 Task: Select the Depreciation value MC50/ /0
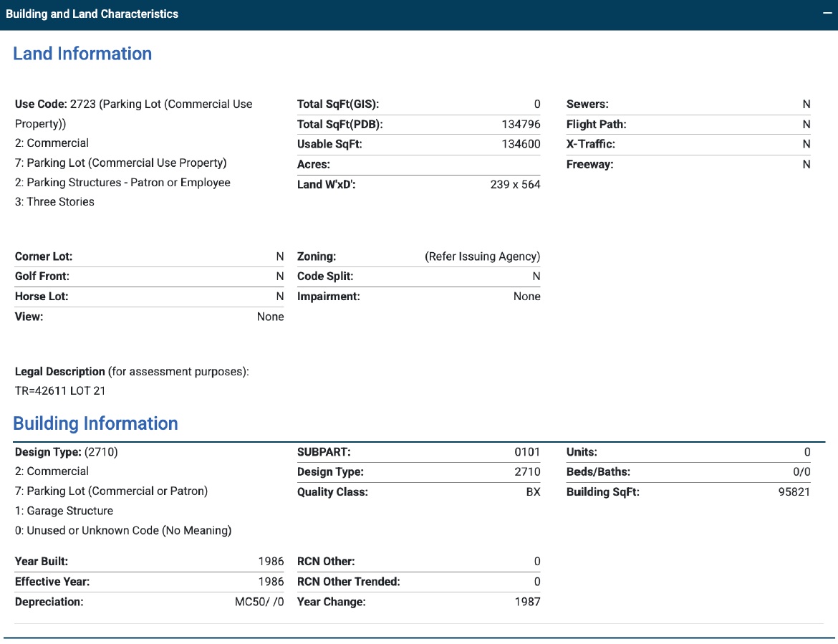259,602
